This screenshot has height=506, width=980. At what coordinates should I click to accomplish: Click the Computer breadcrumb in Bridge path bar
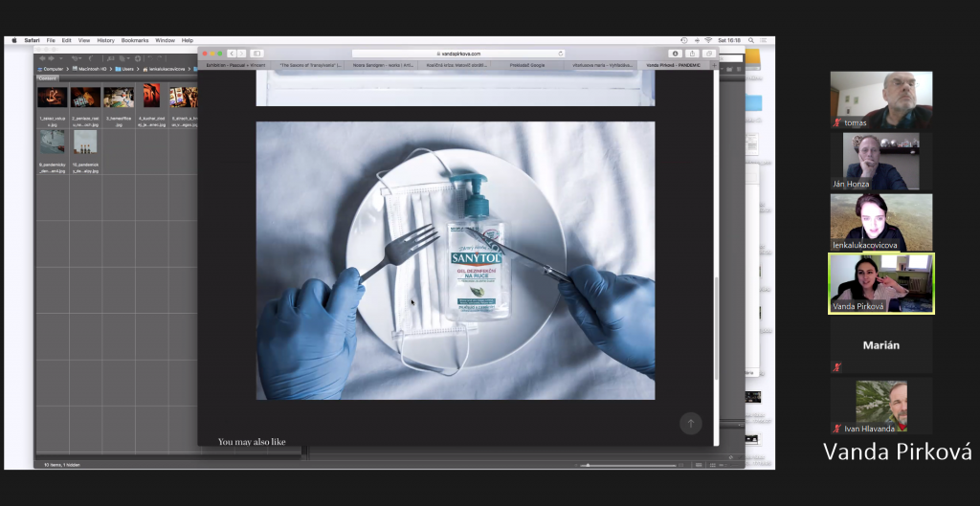[52, 69]
